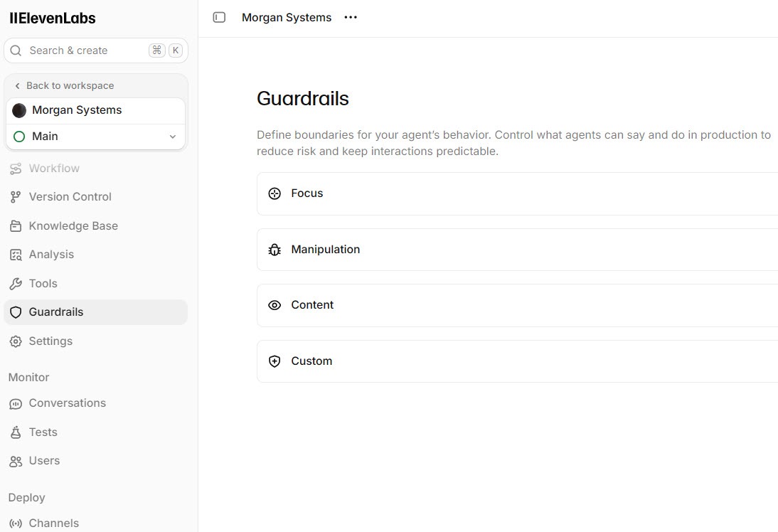Image resolution: width=778 pixels, height=532 pixels.
Task: Expand the Focus guardrail card
Action: coord(517,193)
